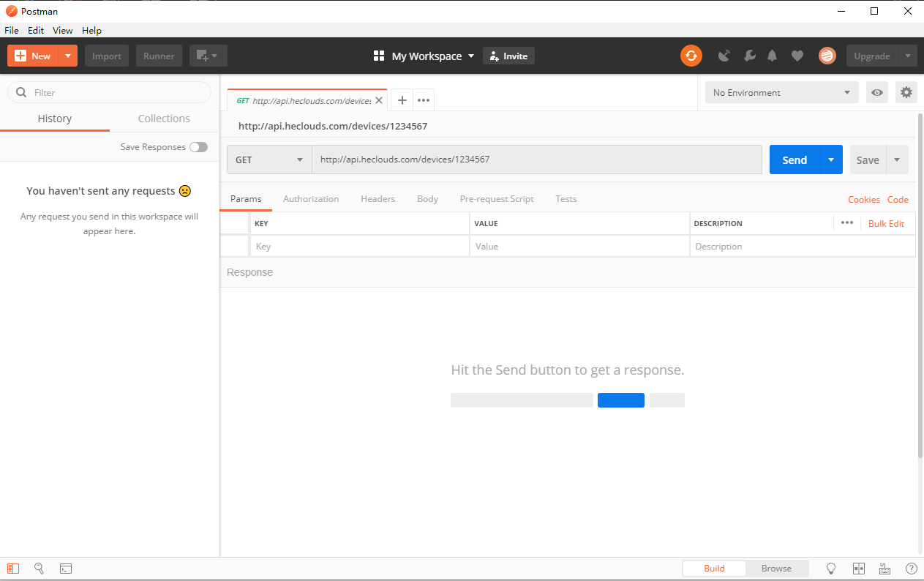Click the Key parameter input cell
This screenshot has width=924, height=581.
tap(360, 247)
